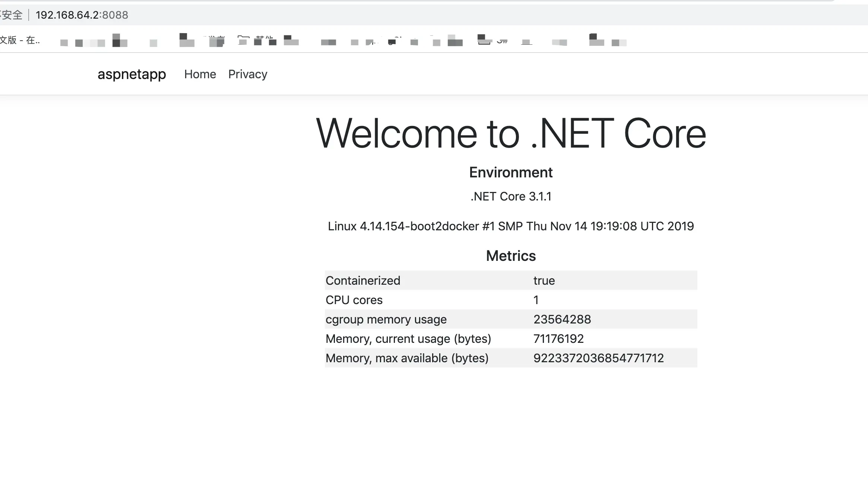Select the .NET Core 3.1.1 version text
The image size is (868, 480).
[511, 196]
